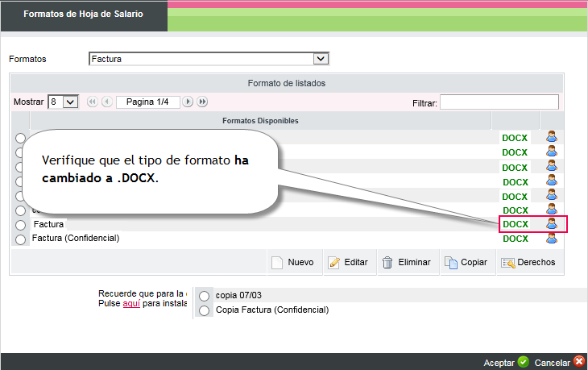
Task: Click DOCX label in Factura (Confidencial) row
Action: pyautogui.click(x=516, y=239)
